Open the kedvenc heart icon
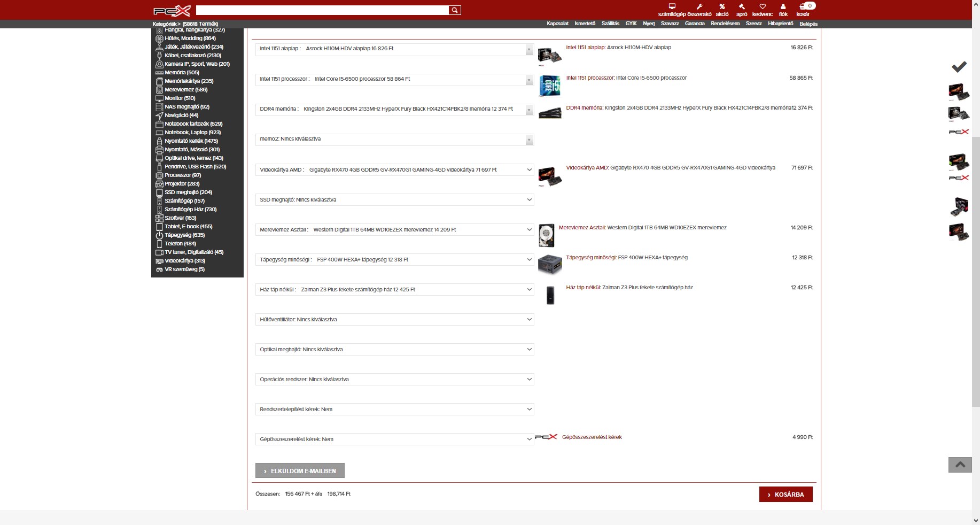This screenshot has height=525, width=980. tap(763, 6)
